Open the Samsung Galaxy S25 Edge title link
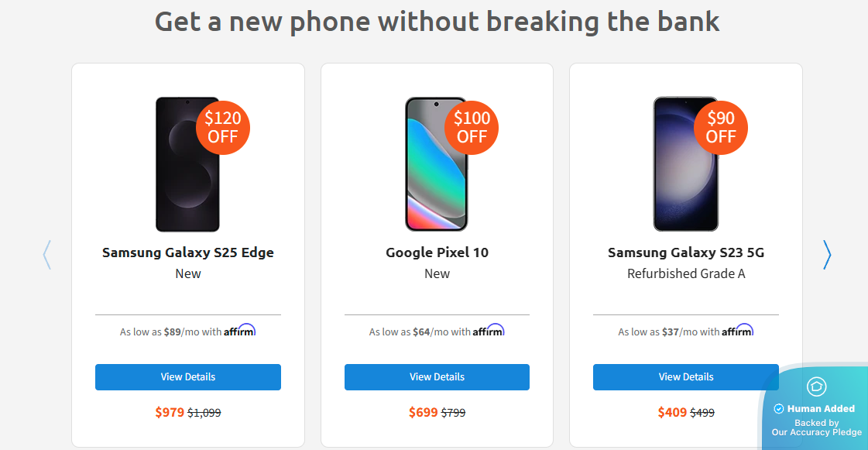This screenshot has width=868, height=450. tap(188, 252)
